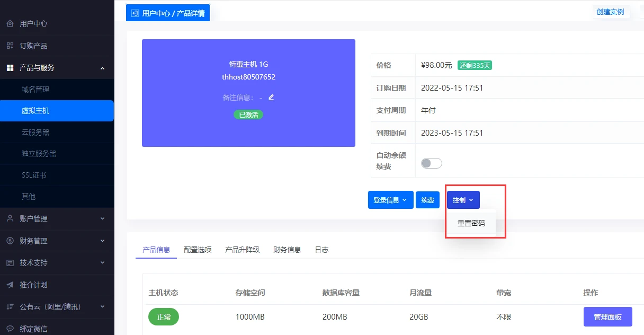The image size is (644, 335).
Task: Click the 订购产品 grid icon in sidebar
Action: (10, 46)
